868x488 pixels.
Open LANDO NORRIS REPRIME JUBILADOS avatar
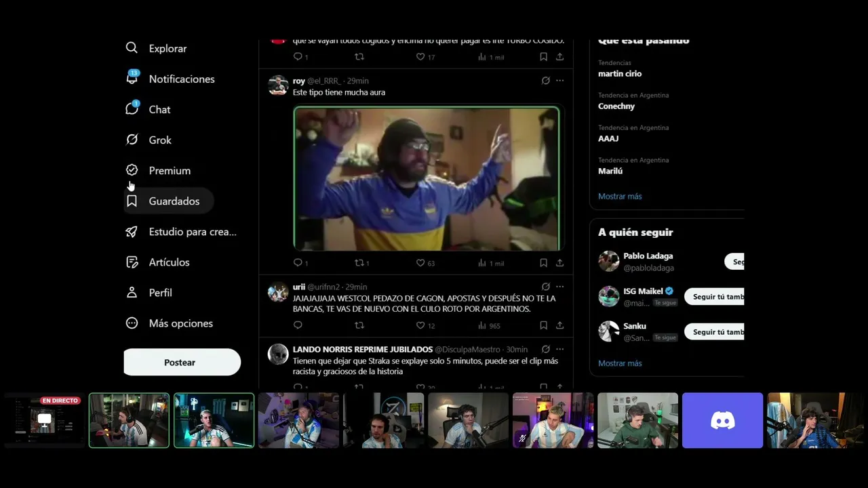(278, 354)
